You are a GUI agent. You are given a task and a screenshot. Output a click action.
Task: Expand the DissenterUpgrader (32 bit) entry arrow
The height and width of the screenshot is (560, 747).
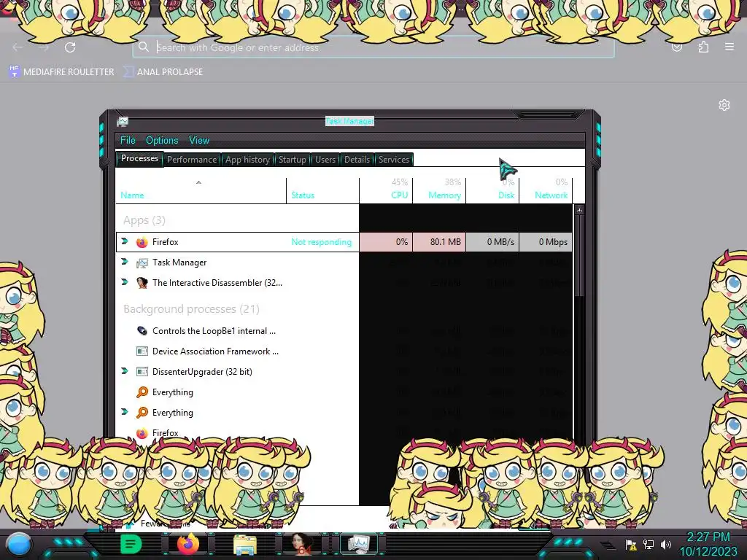point(125,371)
